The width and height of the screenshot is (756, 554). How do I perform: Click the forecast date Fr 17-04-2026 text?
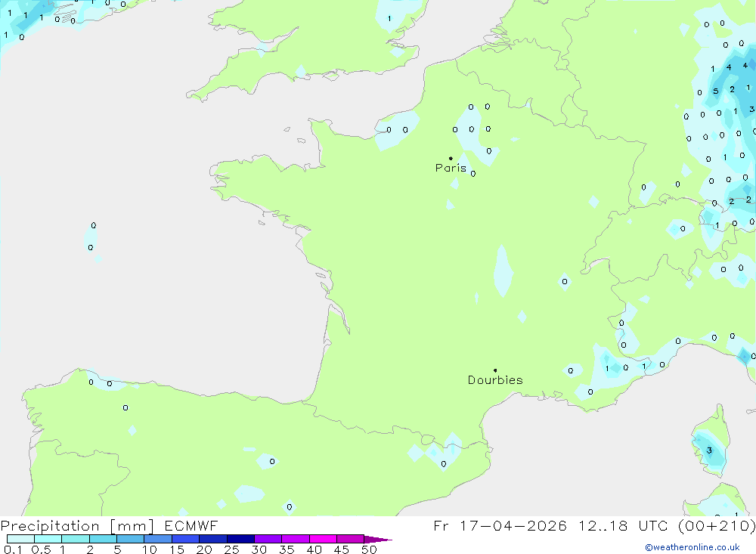pos(500,525)
